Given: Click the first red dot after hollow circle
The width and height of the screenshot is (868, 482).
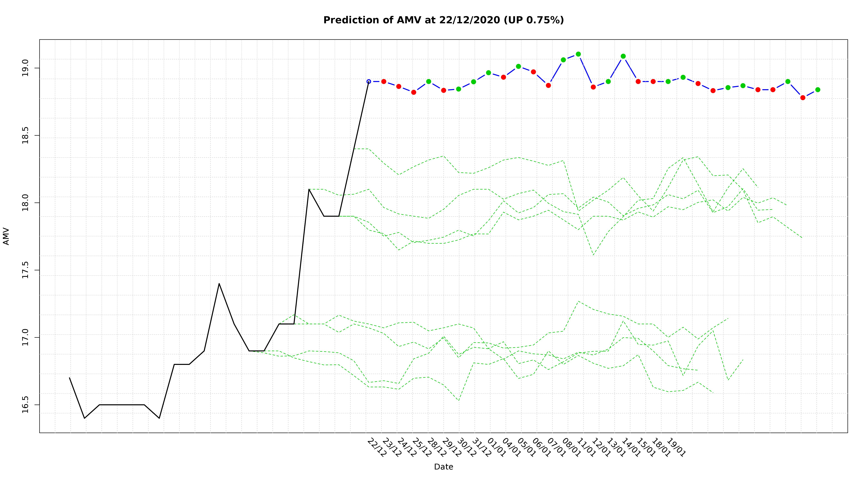Looking at the screenshot, I should tap(384, 81).
